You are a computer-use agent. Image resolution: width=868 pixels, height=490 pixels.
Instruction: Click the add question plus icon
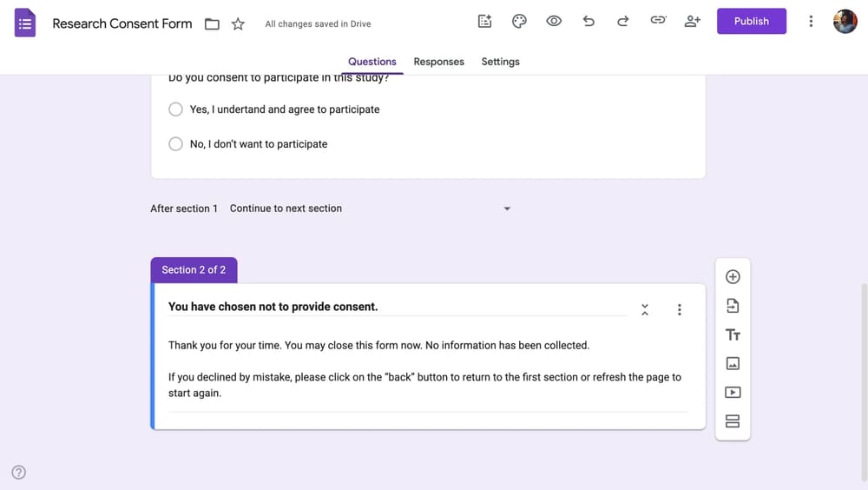coord(733,277)
